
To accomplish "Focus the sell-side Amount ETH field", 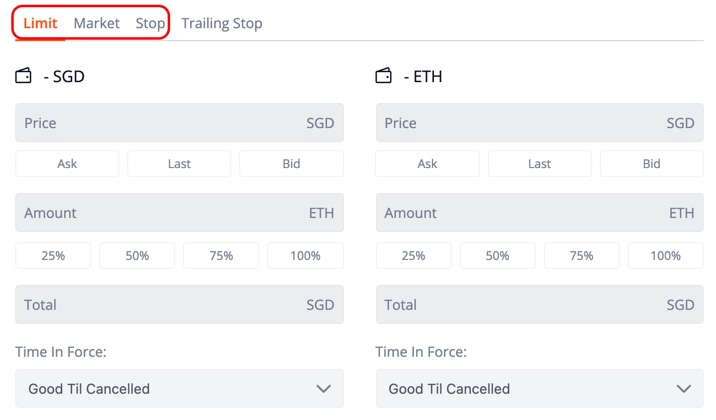I will (540, 213).
